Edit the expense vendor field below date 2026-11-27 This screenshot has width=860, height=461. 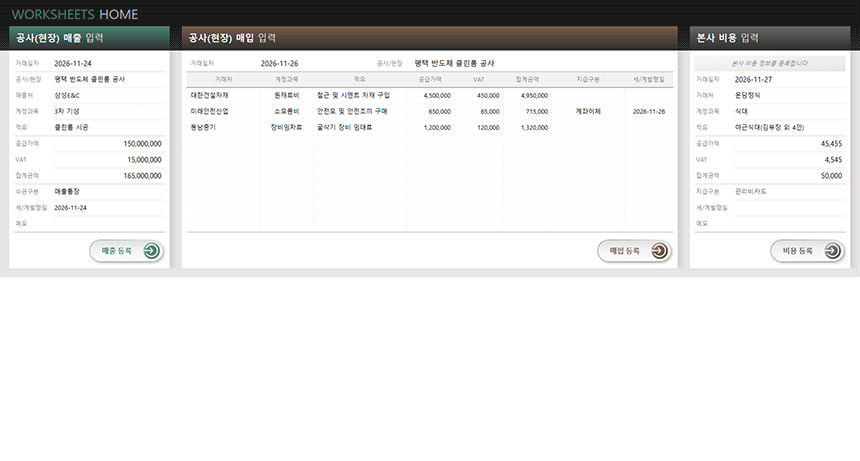pos(789,95)
